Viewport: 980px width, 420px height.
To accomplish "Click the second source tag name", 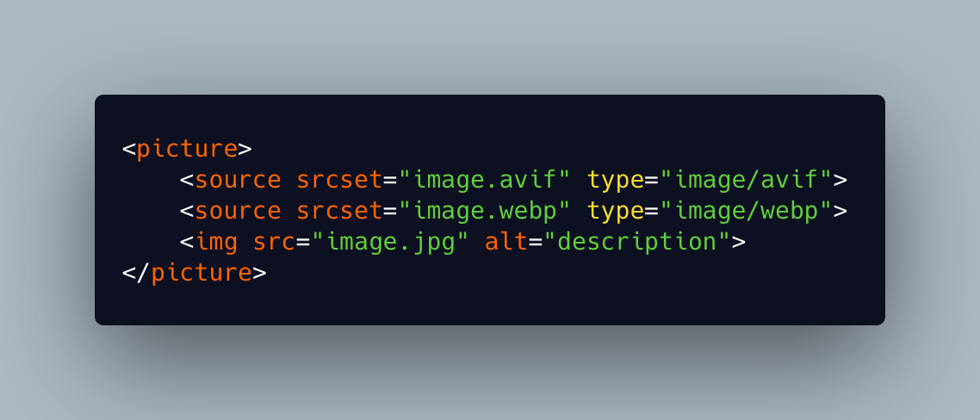I will pyautogui.click(x=238, y=211).
